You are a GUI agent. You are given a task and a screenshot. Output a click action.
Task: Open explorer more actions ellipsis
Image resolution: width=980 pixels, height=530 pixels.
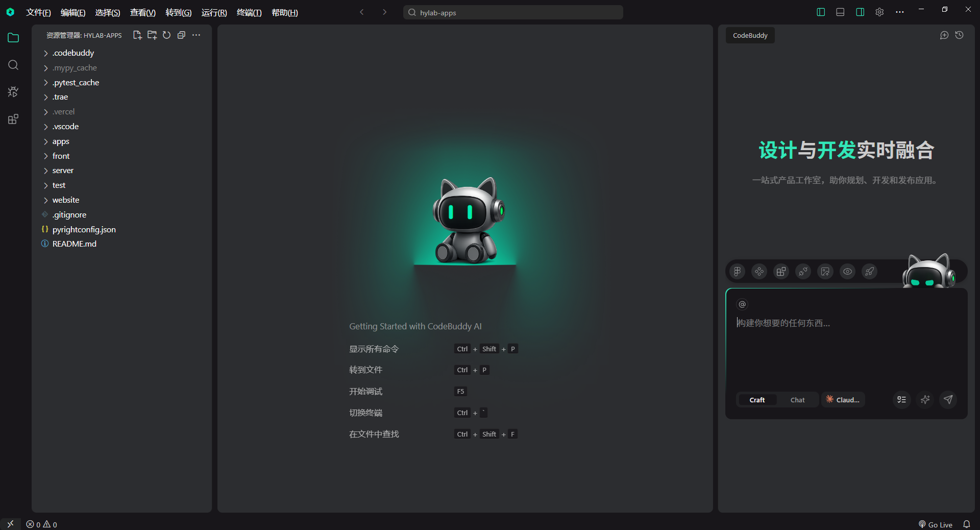(196, 35)
